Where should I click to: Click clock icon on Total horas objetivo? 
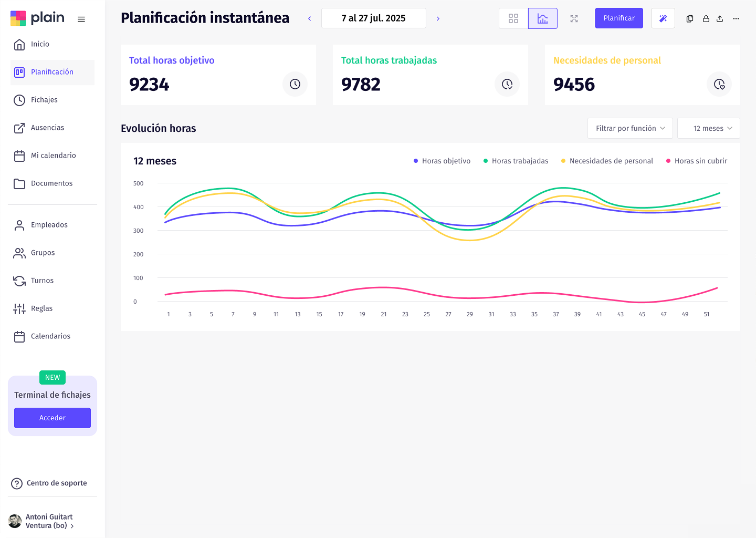(x=295, y=84)
